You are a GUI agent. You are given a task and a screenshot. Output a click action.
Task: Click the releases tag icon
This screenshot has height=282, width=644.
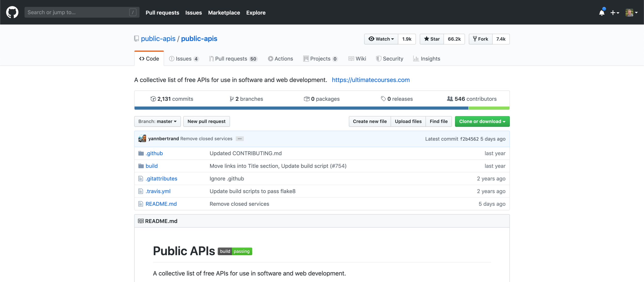point(383,99)
